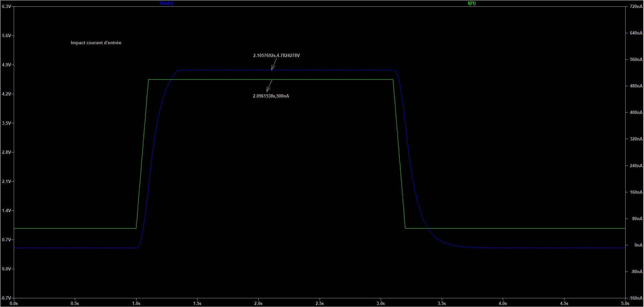Click the 4.2V left axis label

point(6,94)
